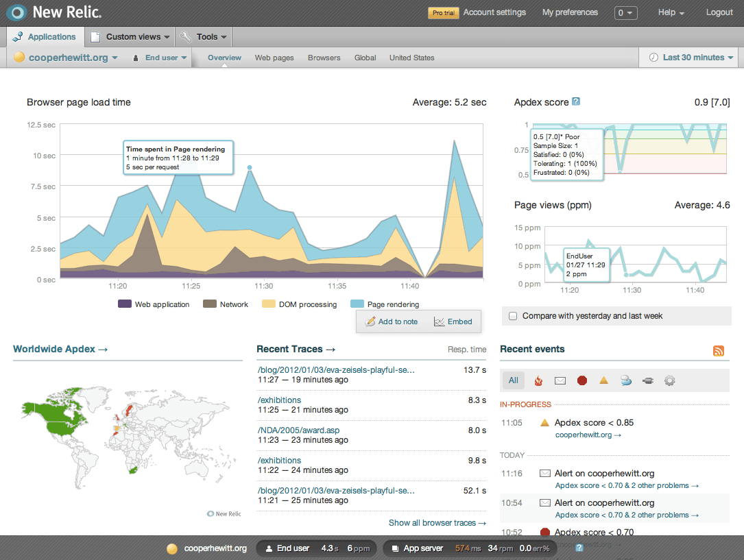Show All recent events filter
This screenshot has width=744, height=560.
514,380
